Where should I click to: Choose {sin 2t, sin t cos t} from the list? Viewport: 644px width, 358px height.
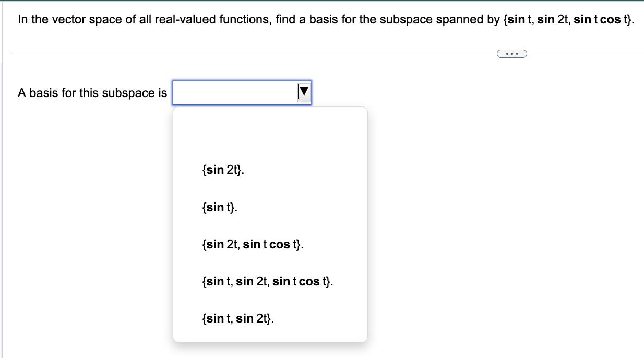(x=253, y=244)
